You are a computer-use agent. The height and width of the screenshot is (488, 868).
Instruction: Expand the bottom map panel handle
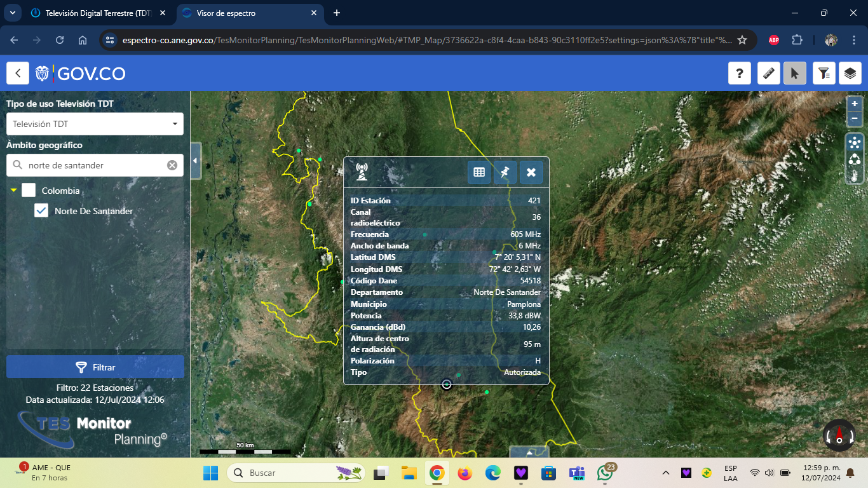529,452
